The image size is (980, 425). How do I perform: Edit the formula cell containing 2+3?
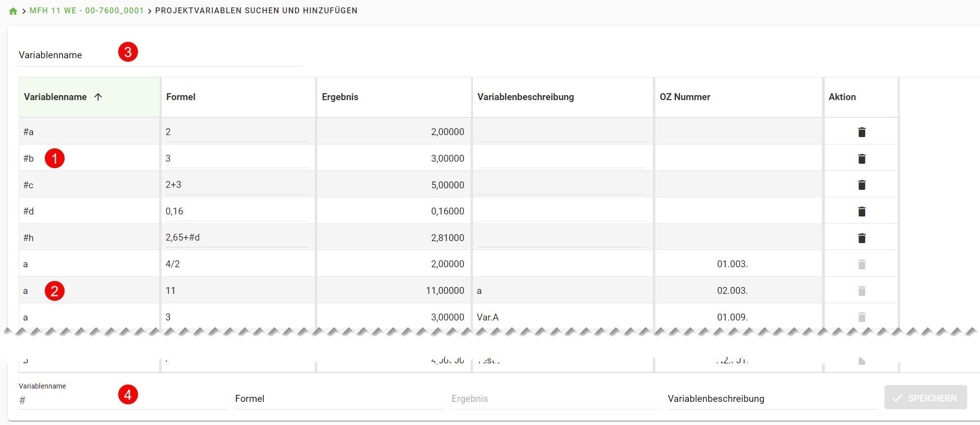(237, 185)
